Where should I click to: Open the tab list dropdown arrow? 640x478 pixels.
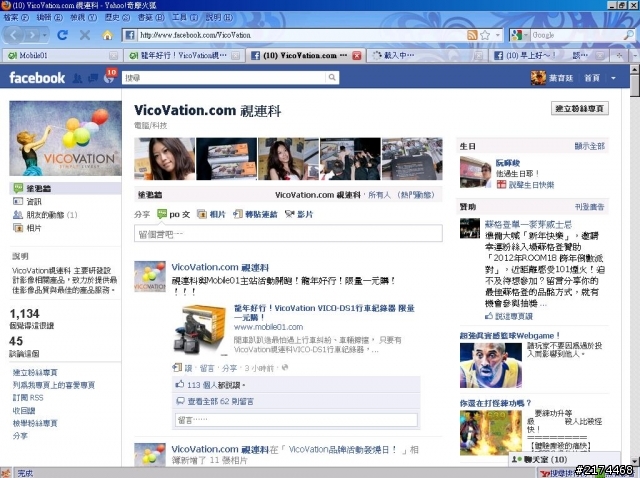click(x=635, y=55)
